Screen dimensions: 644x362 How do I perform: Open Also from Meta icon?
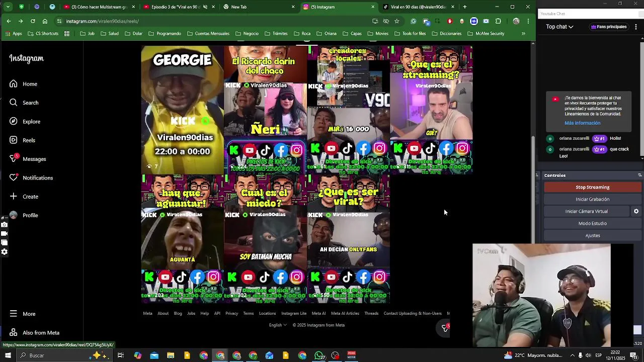(13, 332)
